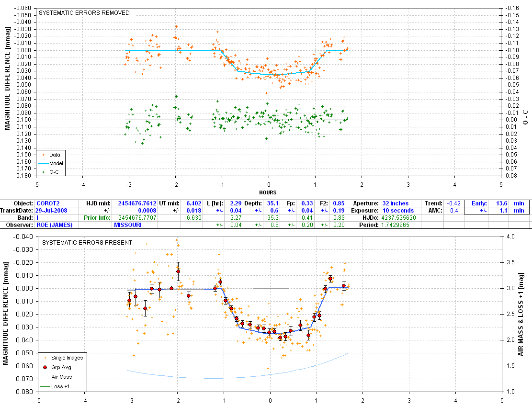Screen dimensions: 532x406
Task: Select the HOURS axis label
Action: [x=268, y=192]
